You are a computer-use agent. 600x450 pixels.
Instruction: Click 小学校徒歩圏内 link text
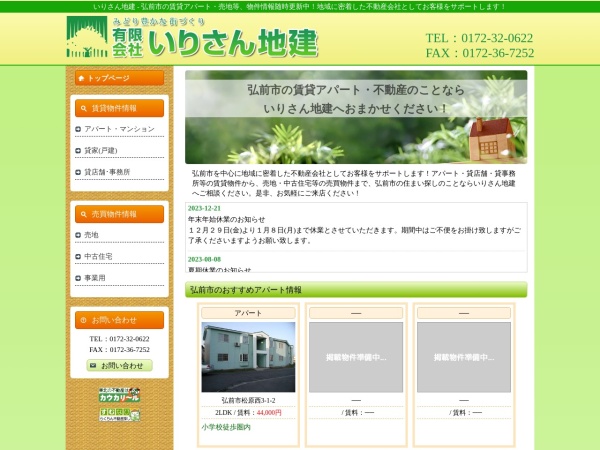point(226,427)
